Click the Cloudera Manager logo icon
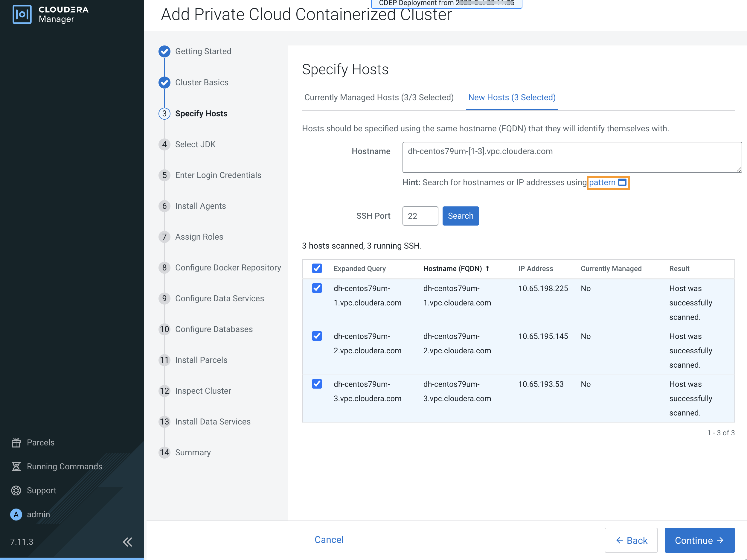The image size is (747, 560). (x=22, y=14)
